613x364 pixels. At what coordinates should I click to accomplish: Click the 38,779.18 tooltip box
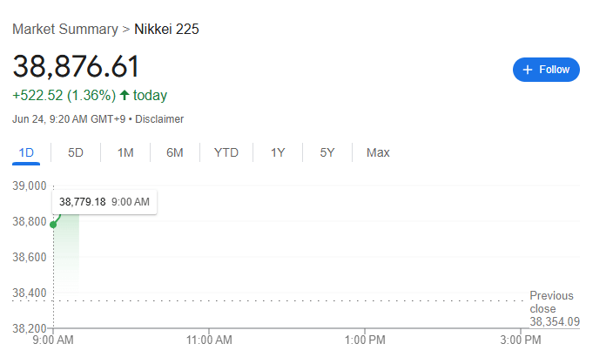coord(104,202)
